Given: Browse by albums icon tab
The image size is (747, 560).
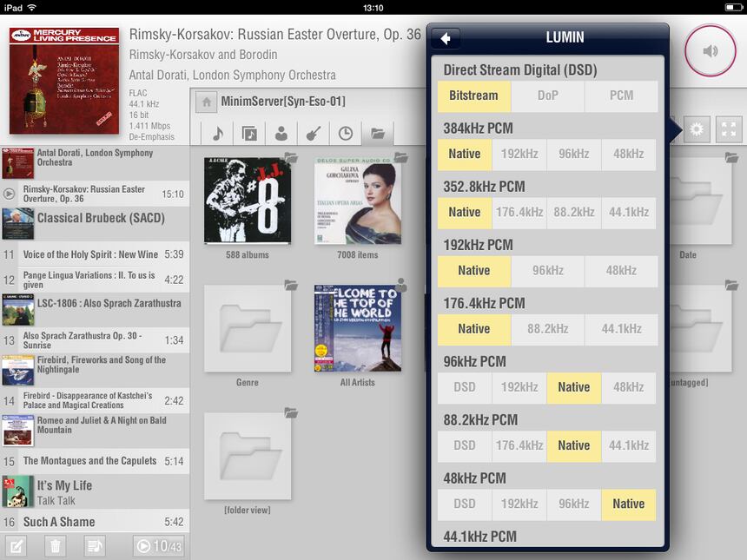Looking at the screenshot, I should pyautogui.click(x=249, y=134).
